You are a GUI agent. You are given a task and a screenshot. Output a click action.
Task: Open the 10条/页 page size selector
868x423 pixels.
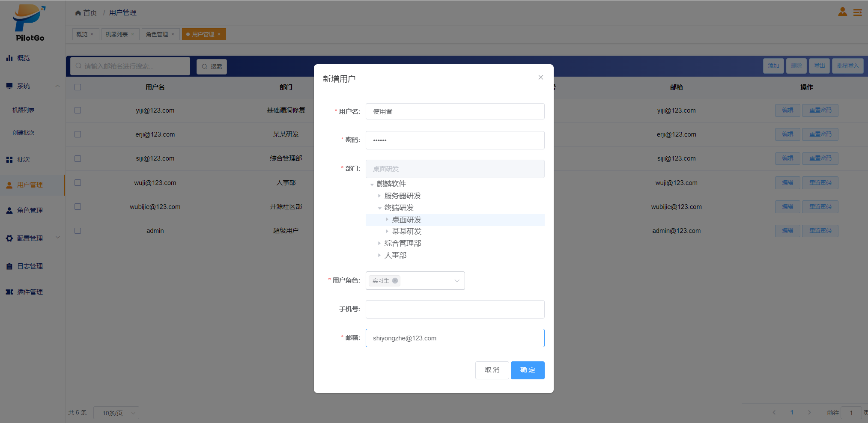click(116, 413)
